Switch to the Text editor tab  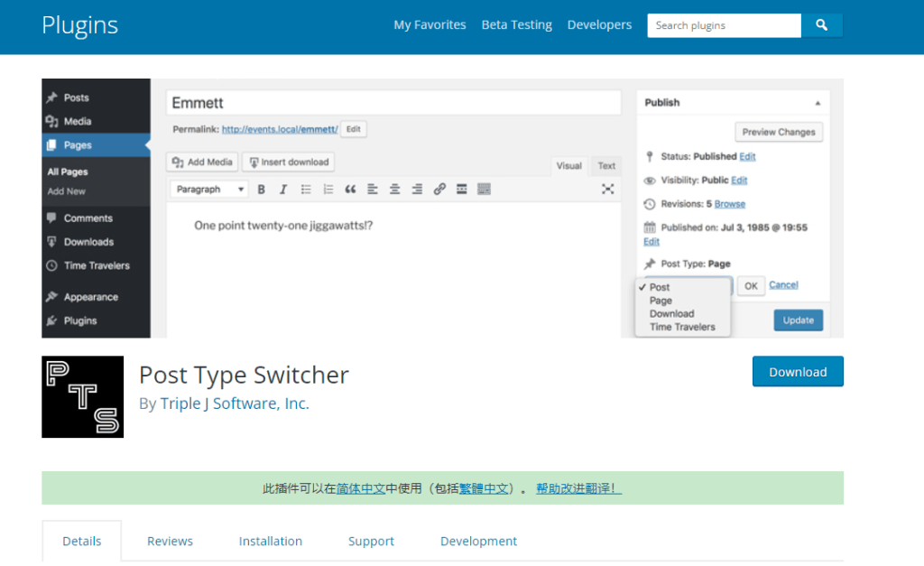606,166
